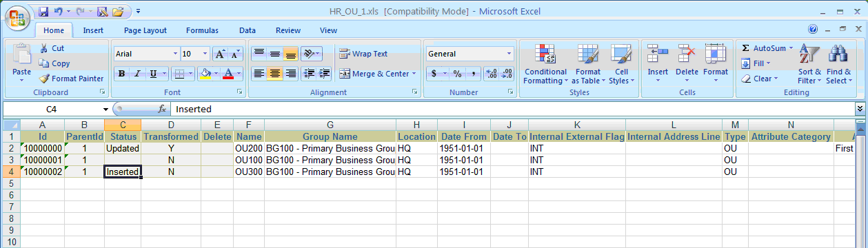Click the Percent Style button

(456, 74)
